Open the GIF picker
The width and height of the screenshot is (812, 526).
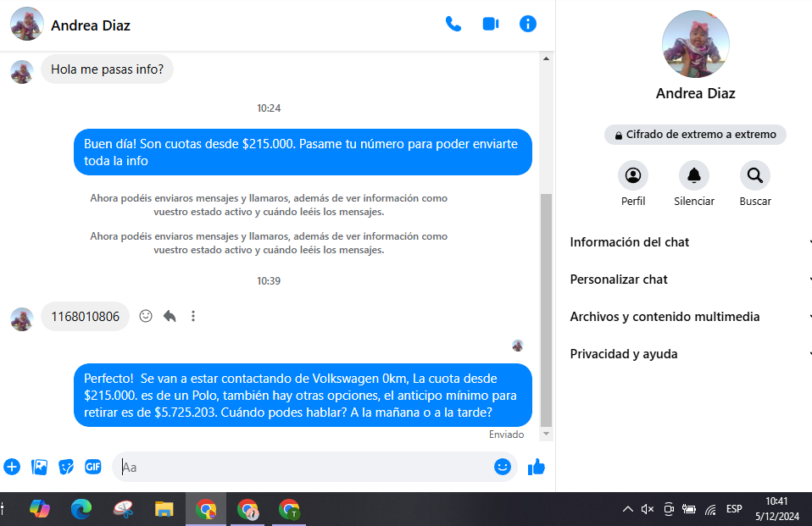(x=92, y=467)
